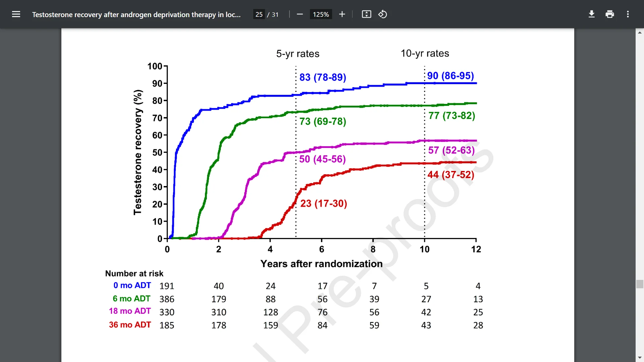
Task: Click the scrollbar up arrow
Action: [640, 33]
